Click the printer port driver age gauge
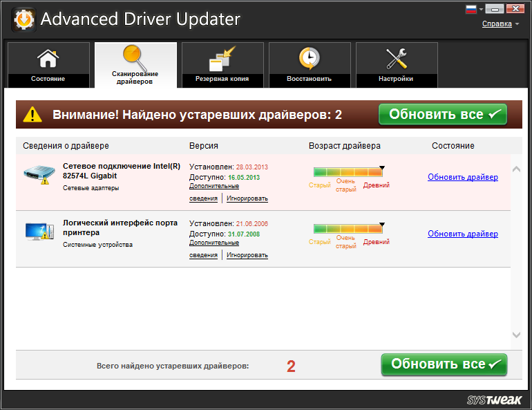Viewport: 532px width, 410px height. tap(348, 228)
